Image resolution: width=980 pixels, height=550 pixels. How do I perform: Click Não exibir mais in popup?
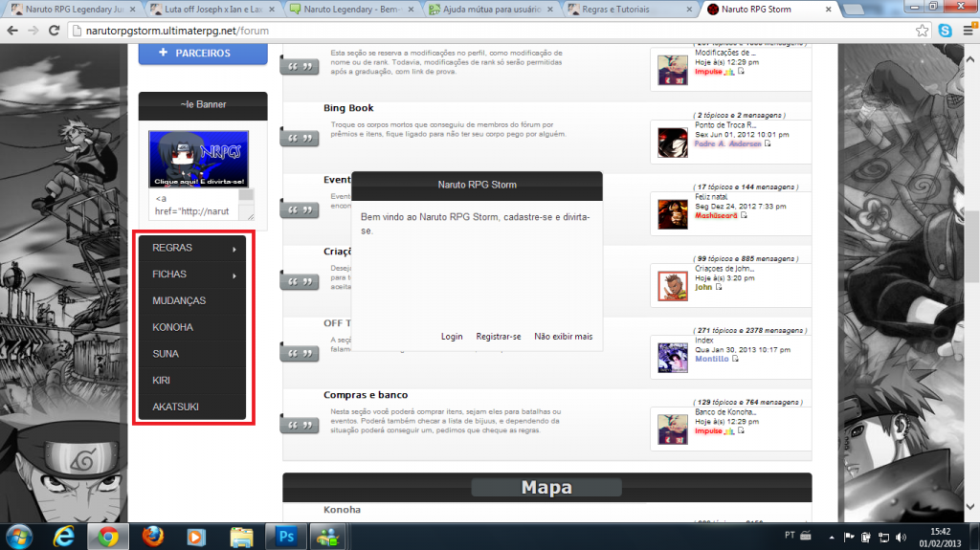pyautogui.click(x=563, y=337)
